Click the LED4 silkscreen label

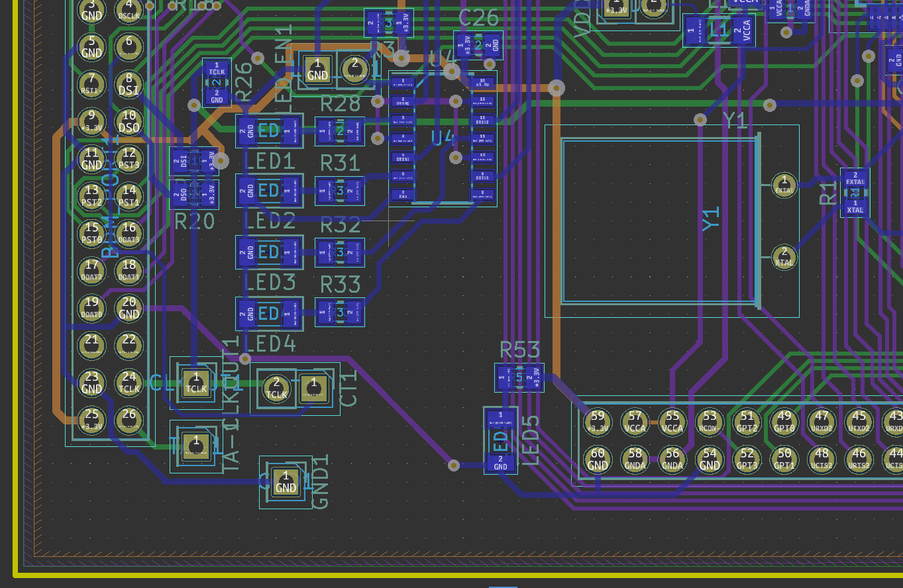coord(269,343)
